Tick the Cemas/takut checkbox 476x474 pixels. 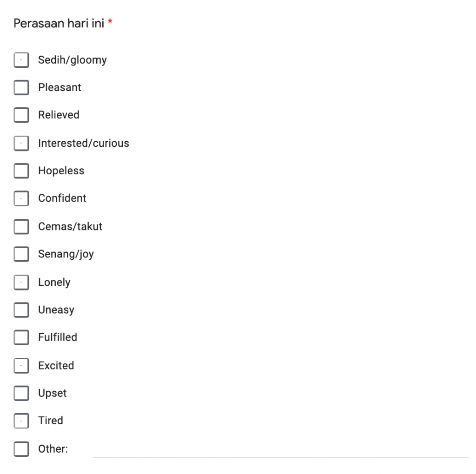(x=21, y=227)
